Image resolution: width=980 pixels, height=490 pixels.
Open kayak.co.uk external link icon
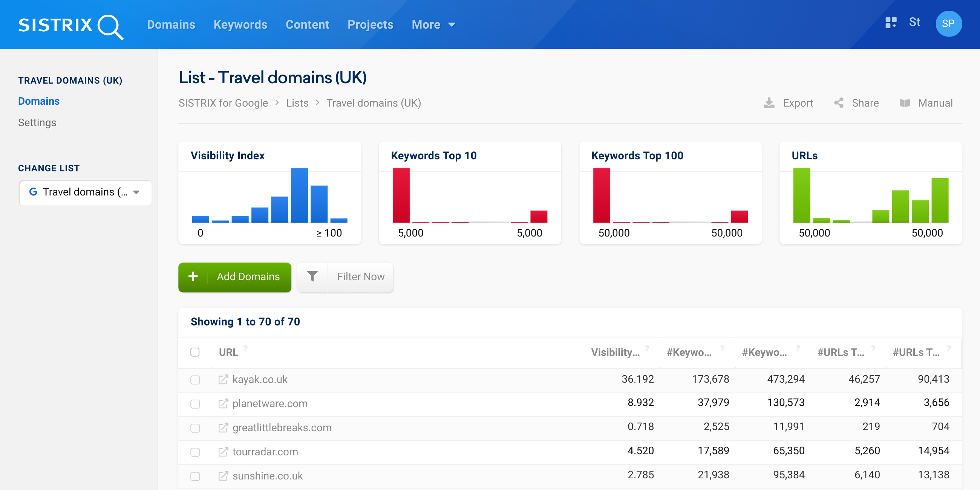pyautogui.click(x=223, y=379)
